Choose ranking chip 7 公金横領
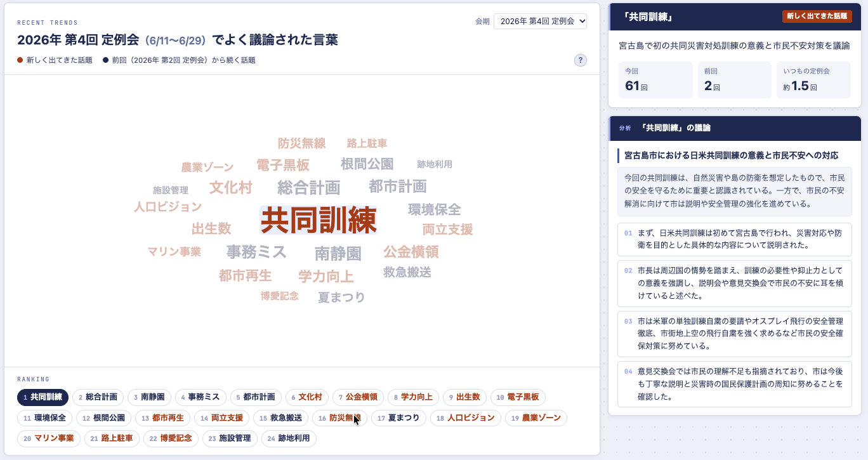The image size is (868, 460). (x=358, y=397)
